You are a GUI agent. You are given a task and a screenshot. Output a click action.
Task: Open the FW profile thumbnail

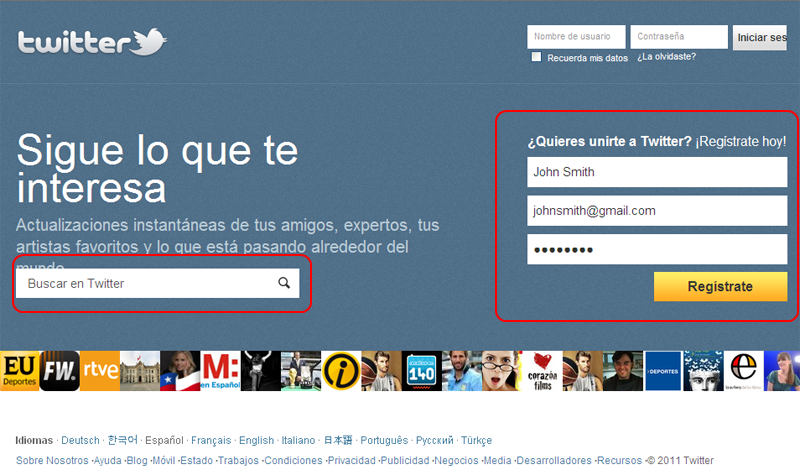[60, 371]
